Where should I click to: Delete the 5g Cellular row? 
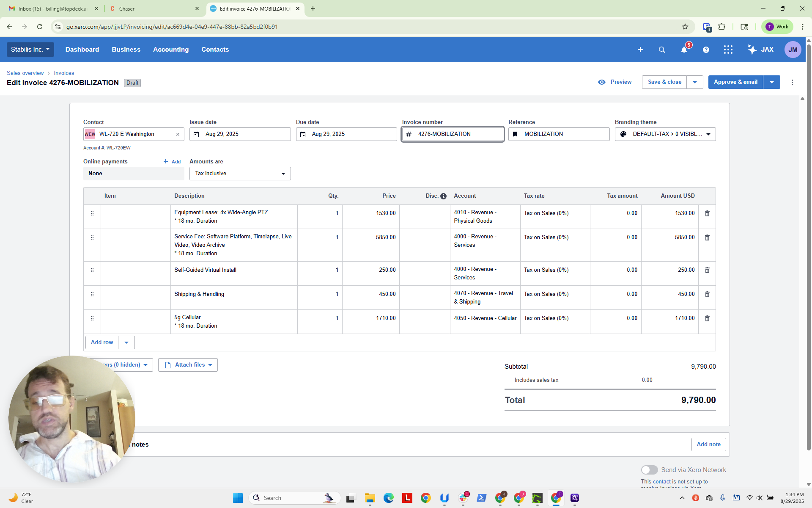[707, 318]
